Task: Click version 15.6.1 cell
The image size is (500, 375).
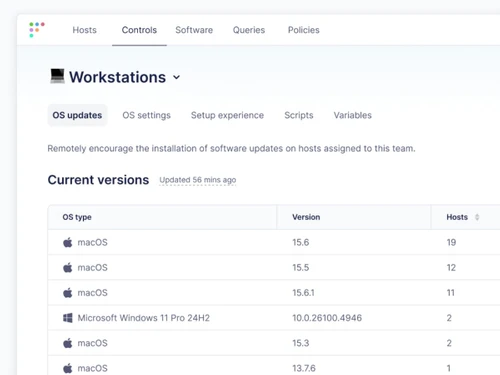Action: point(303,293)
